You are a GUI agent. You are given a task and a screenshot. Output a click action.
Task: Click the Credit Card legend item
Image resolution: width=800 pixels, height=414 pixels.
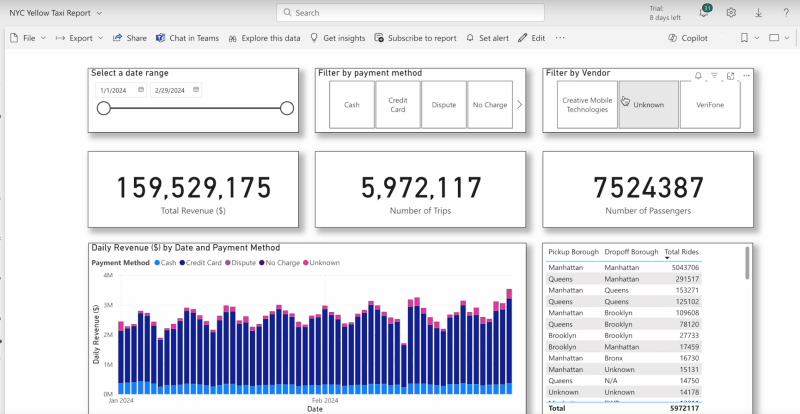pyautogui.click(x=201, y=263)
